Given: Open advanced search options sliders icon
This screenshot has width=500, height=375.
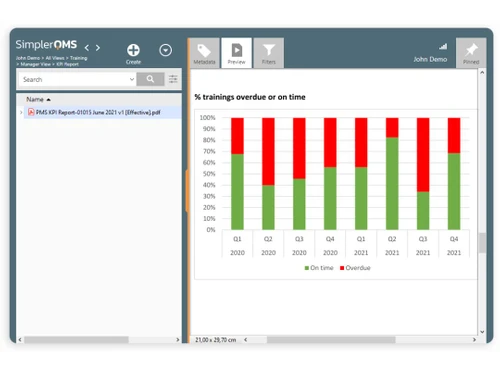Looking at the screenshot, I should (x=173, y=79).
